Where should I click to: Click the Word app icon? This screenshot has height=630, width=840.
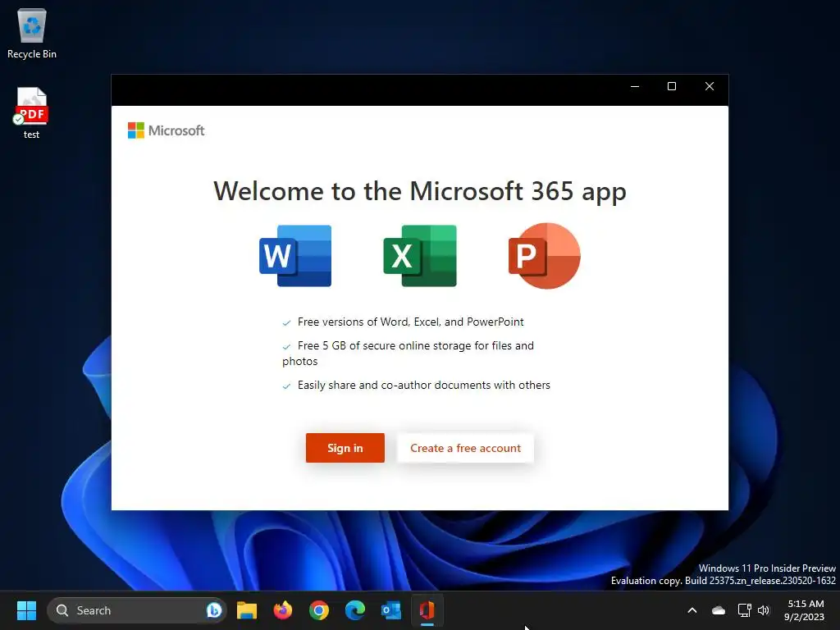click(x=295, y=256)
